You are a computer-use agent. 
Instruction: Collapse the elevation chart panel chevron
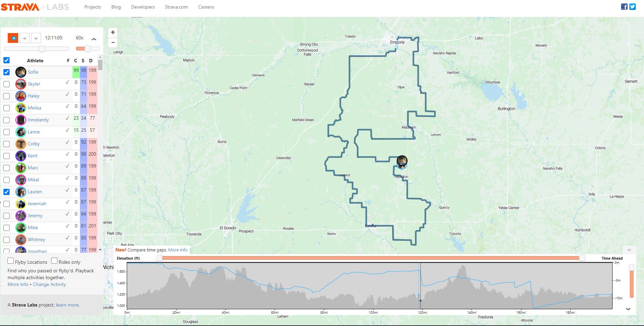pos(628,309)
